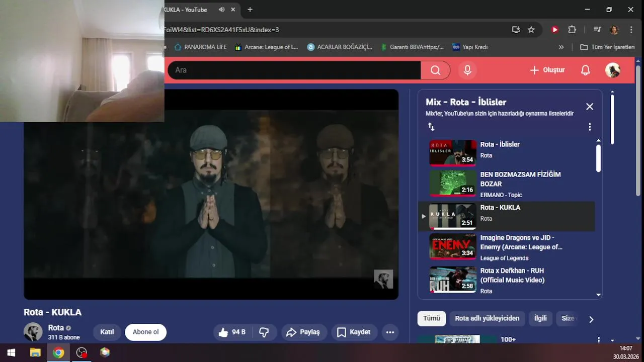Screen dimensions: 644x362
Task: Subscribe with Abone ol button
Action: click(145, 332)
